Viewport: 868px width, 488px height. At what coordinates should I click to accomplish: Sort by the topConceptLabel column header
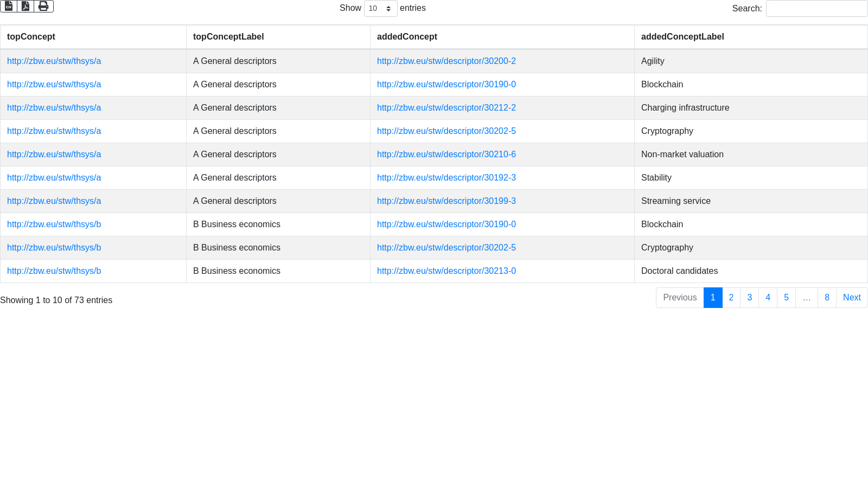[x=228, y=37]
